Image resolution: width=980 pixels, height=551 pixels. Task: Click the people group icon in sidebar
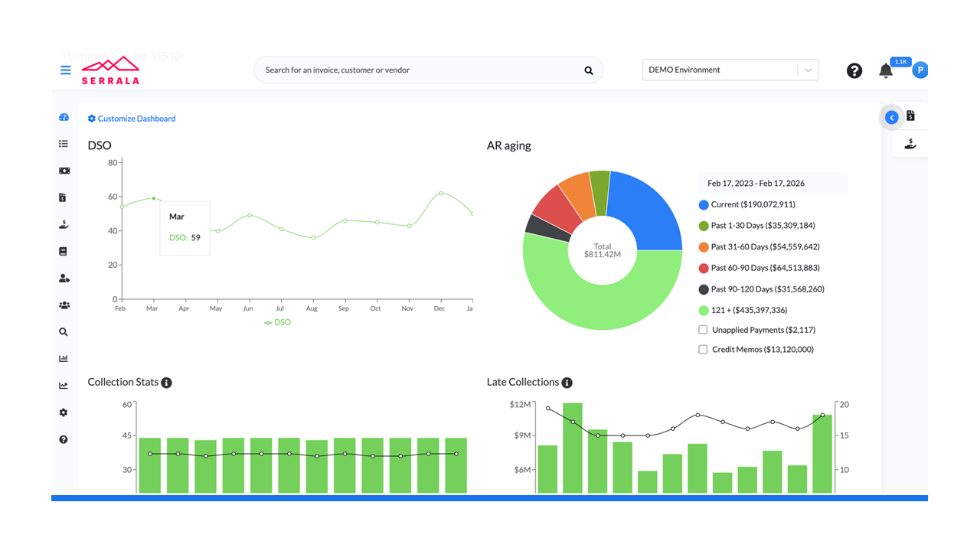pyautogui.click(x=64, y=305)
